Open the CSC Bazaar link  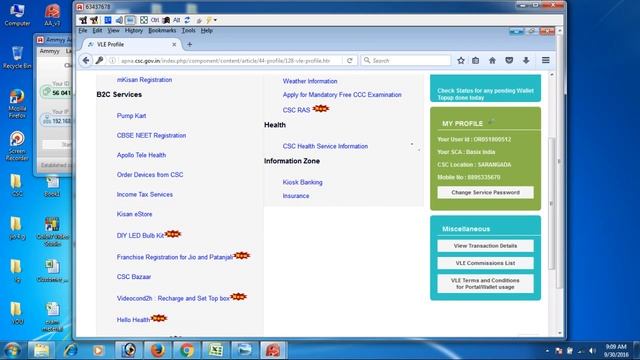[134, 277]
